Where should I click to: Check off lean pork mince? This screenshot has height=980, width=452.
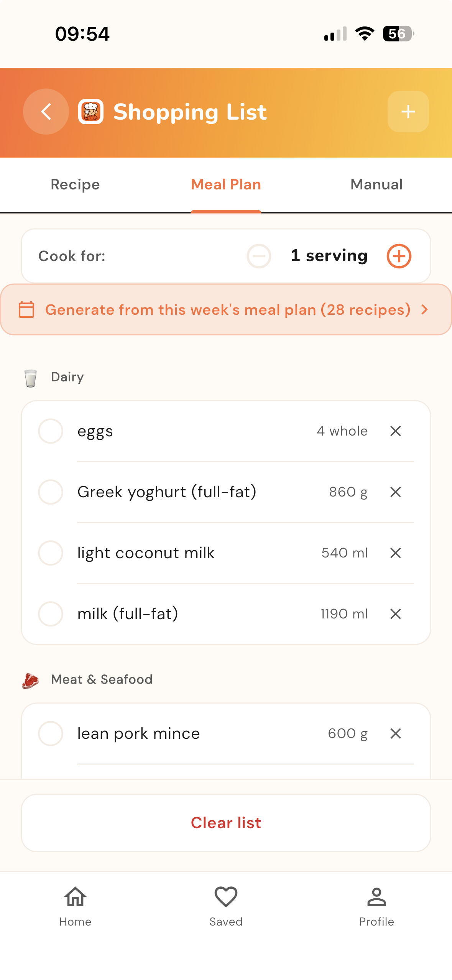tap(51, 733)
